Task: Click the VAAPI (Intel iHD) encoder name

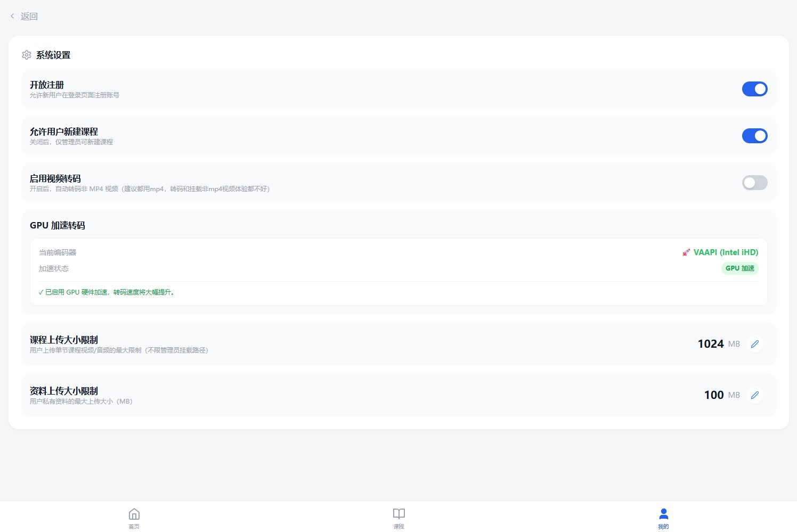Action: (726, 252)
